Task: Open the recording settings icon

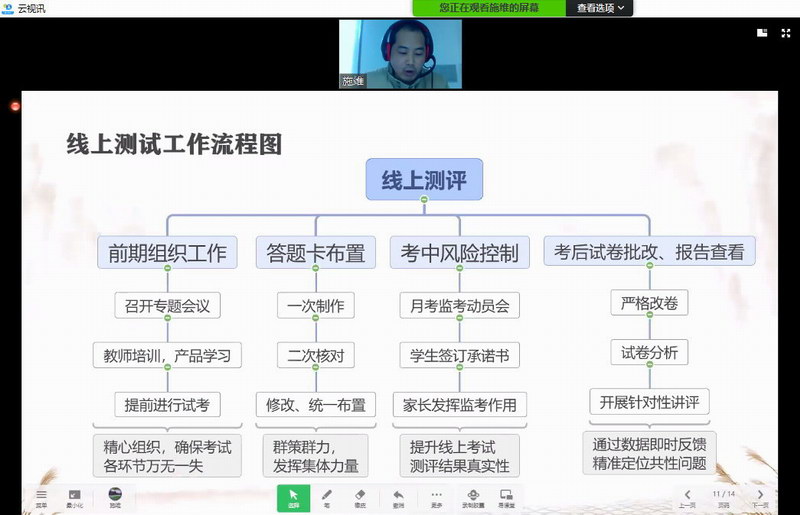Action: point(471,497)
